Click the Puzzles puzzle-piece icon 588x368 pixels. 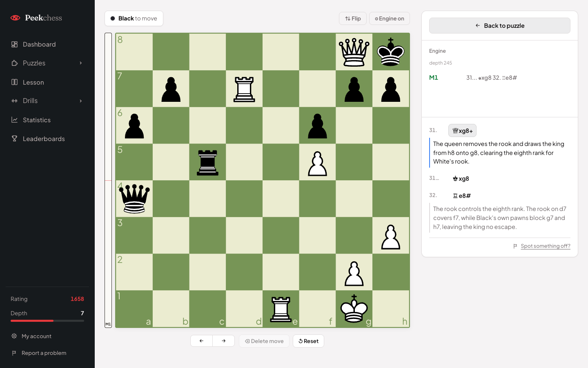point(14,63)
